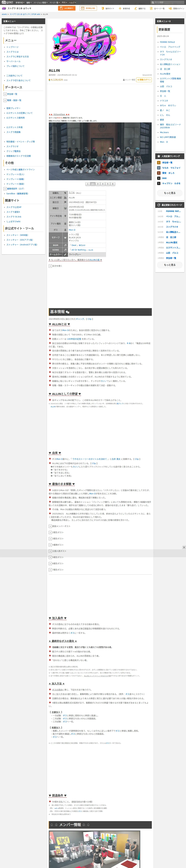Click the boss icon in ボス row
The image size is (186, 868).
pyautogui.click(x=65, y=230)
